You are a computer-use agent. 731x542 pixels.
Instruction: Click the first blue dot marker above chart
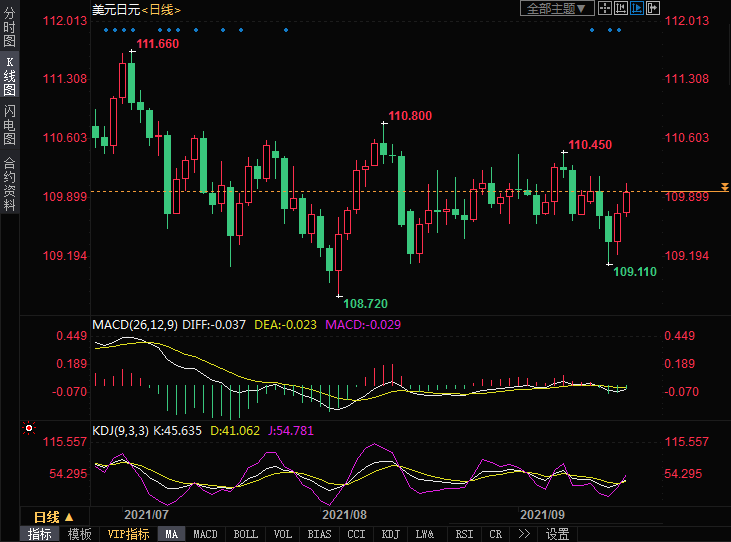106,29
